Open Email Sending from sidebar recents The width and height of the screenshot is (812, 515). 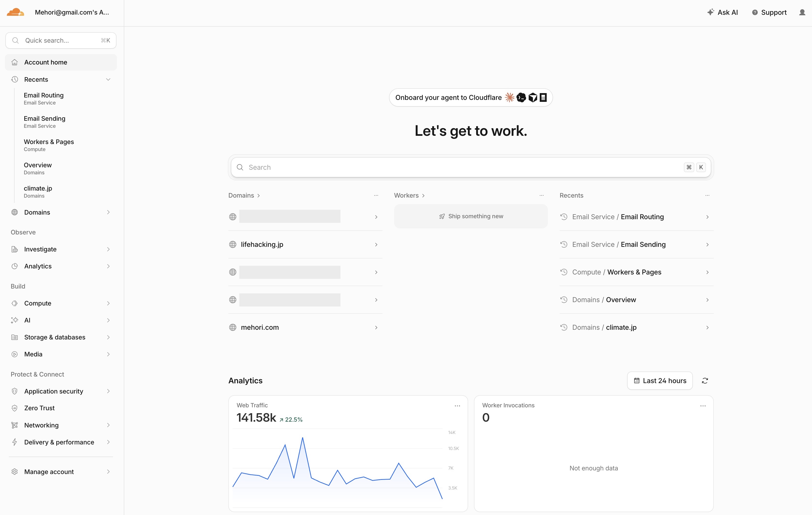(x=44, y=122)
